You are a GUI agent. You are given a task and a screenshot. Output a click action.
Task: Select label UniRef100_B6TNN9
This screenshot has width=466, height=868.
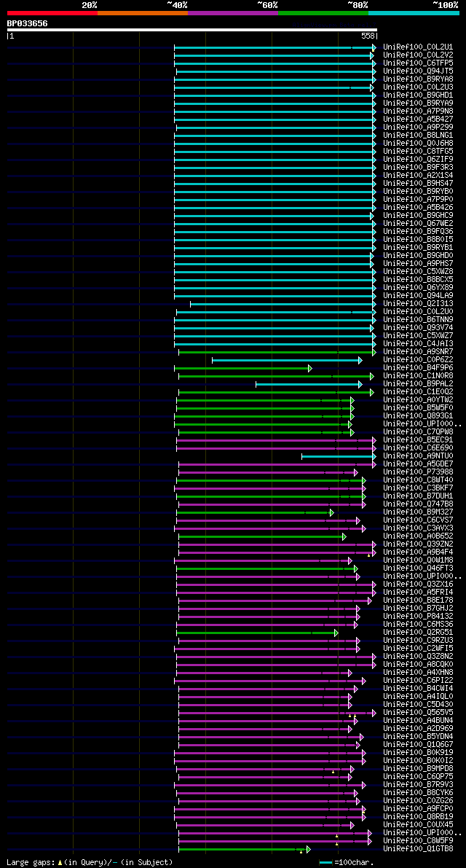418,321
